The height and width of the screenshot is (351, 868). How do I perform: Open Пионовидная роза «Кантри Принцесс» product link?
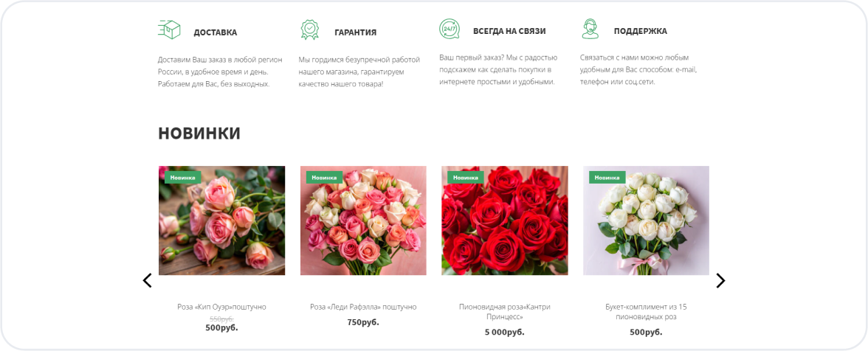(505, 312)
